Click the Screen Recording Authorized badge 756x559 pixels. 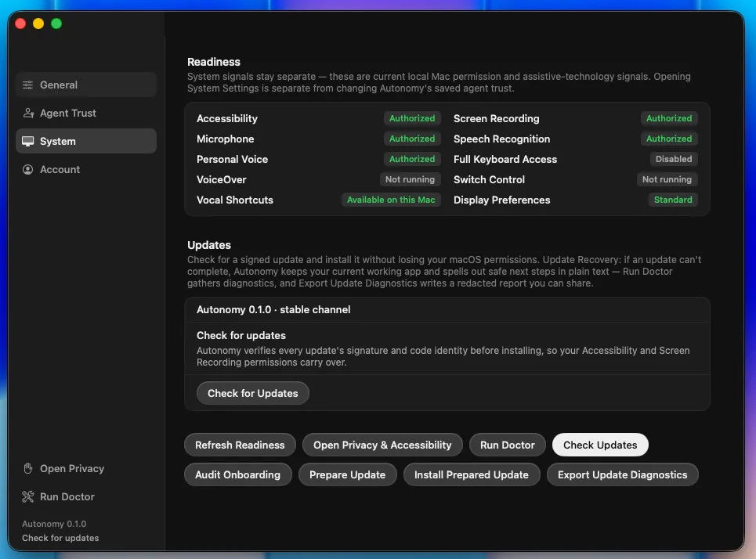click(669, 118)
